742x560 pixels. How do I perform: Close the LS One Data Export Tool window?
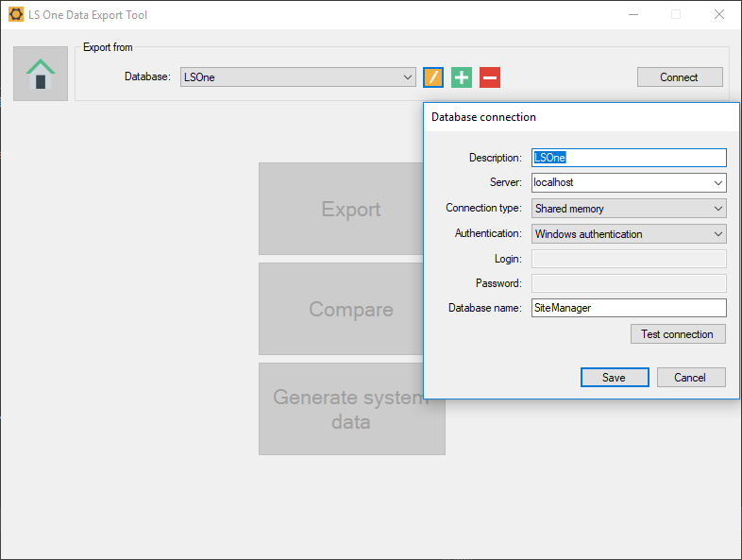point(719,15)
